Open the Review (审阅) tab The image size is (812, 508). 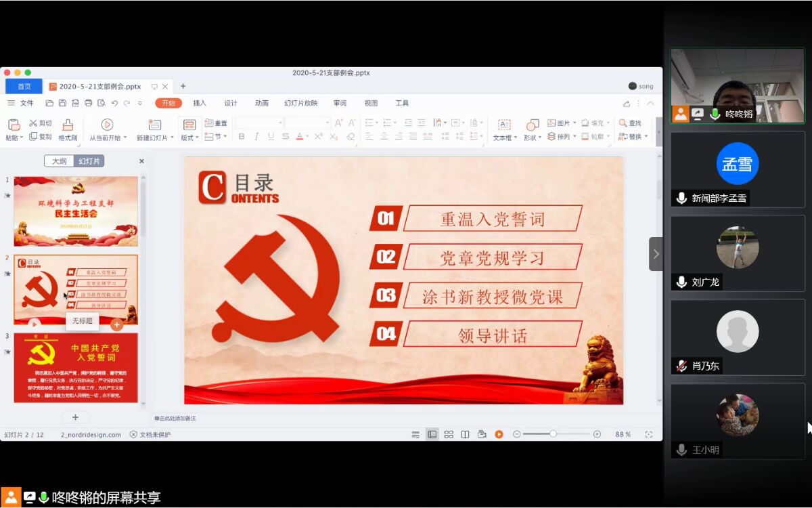tap(340, 103)
